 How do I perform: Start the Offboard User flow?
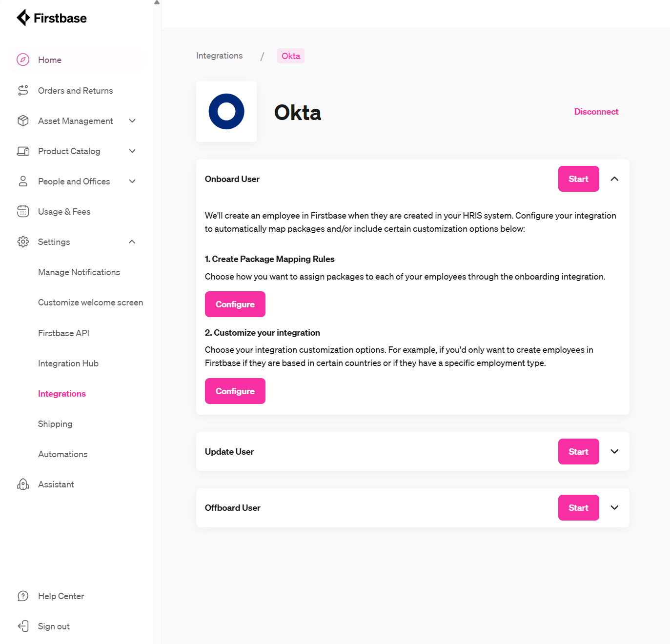coord(578,507)
